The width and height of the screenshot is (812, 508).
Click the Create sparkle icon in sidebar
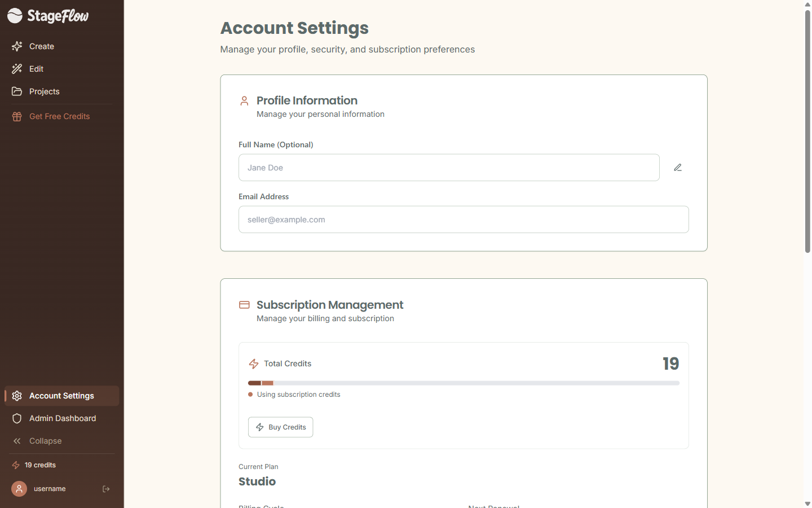coord(17,46)
